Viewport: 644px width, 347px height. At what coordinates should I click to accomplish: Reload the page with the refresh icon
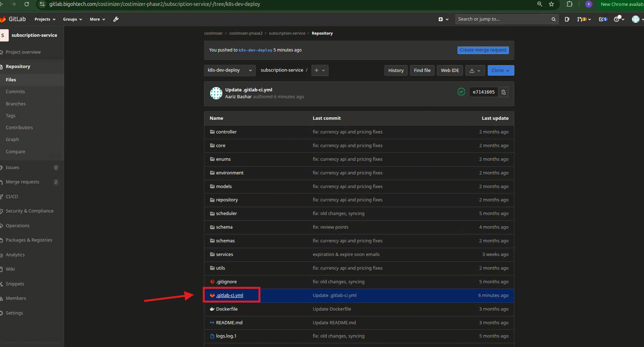pos(26,4)
